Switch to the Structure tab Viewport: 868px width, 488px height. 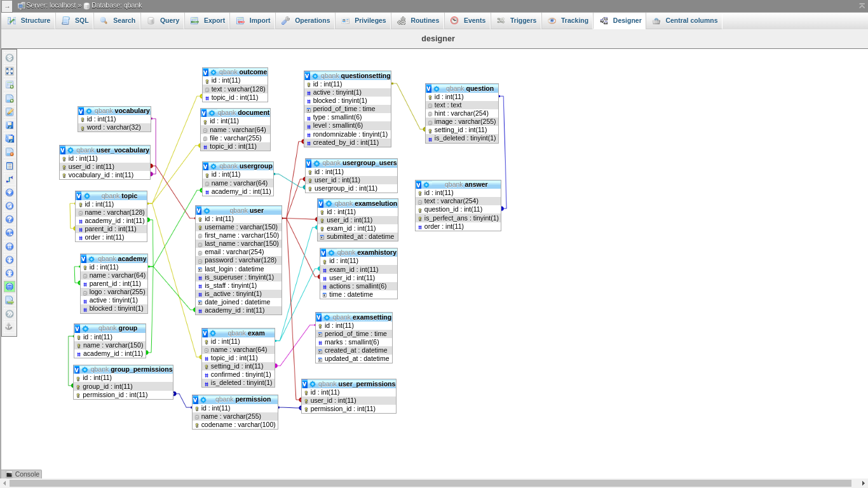pyautogui.click(x=29, y=20)
